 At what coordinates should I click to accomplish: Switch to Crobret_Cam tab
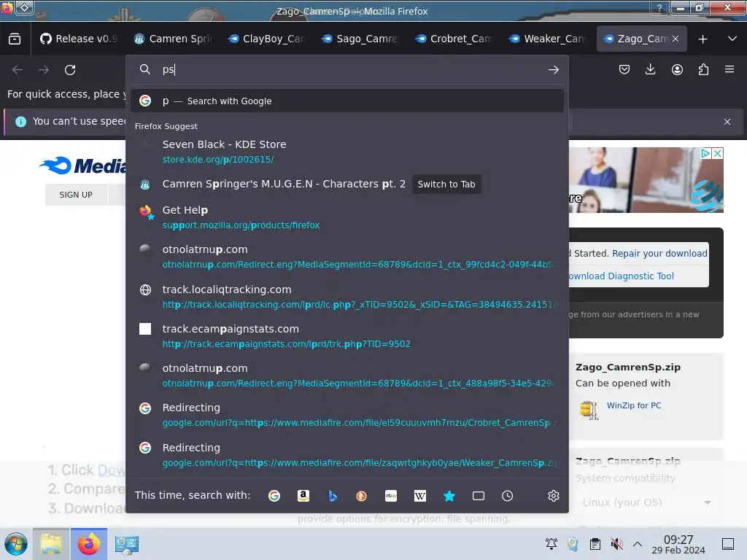pyautogui.click(x=454, y=39)
